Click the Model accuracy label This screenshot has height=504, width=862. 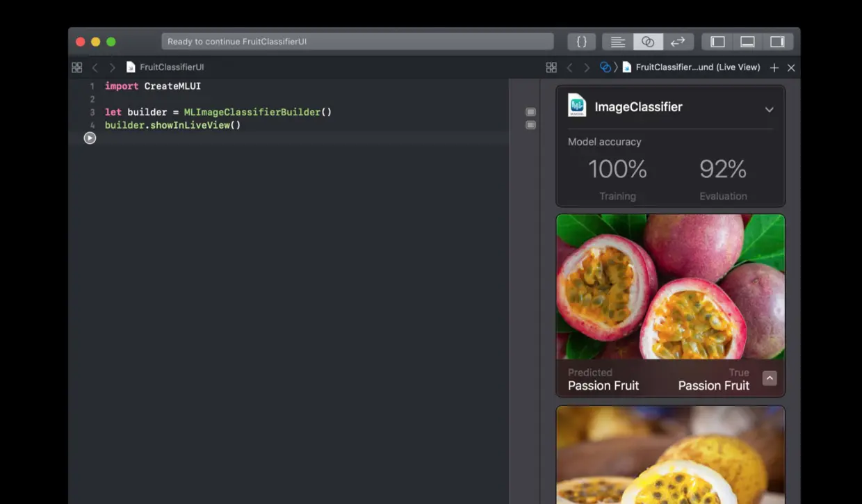coord(604,142)
